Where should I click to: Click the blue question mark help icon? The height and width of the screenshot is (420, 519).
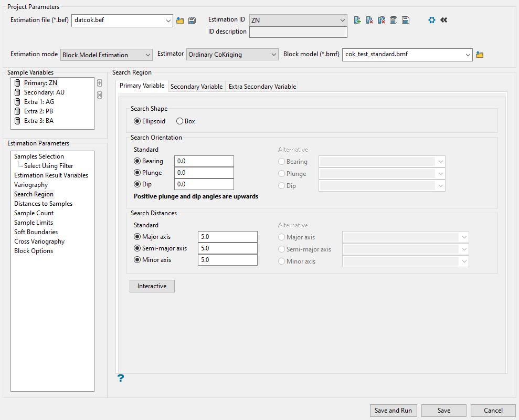[x=121, y=378]
